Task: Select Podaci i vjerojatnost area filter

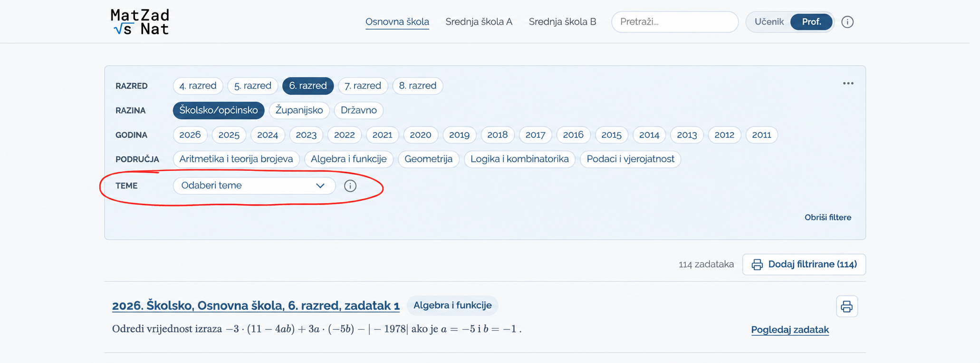Action: pos(631,159)
